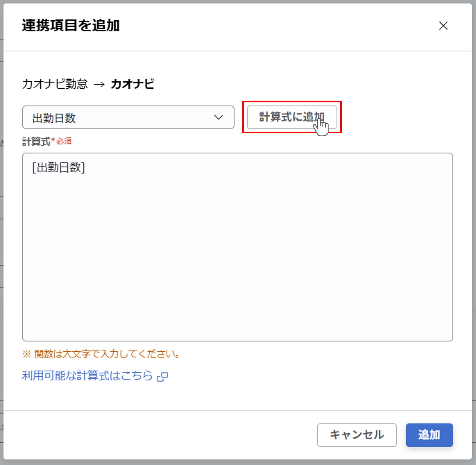Click the 関数は大文字で入力してください note

coord(101,354)
